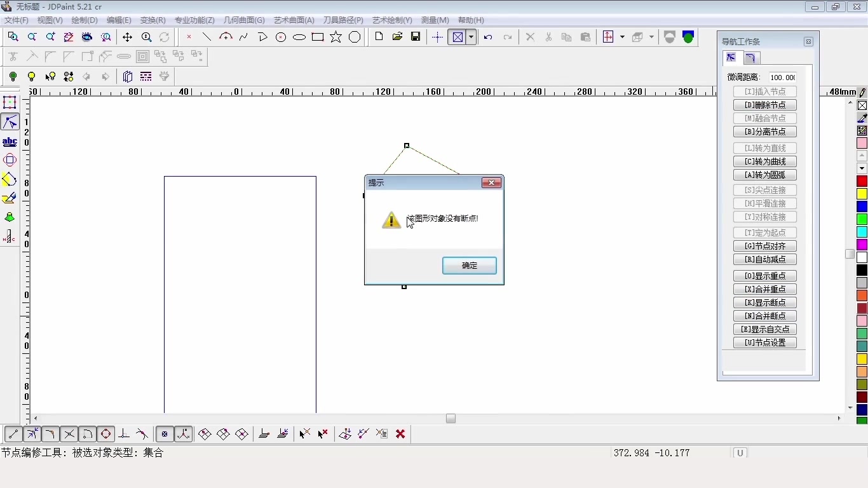Pick the blue color swatch

(862, 207)
